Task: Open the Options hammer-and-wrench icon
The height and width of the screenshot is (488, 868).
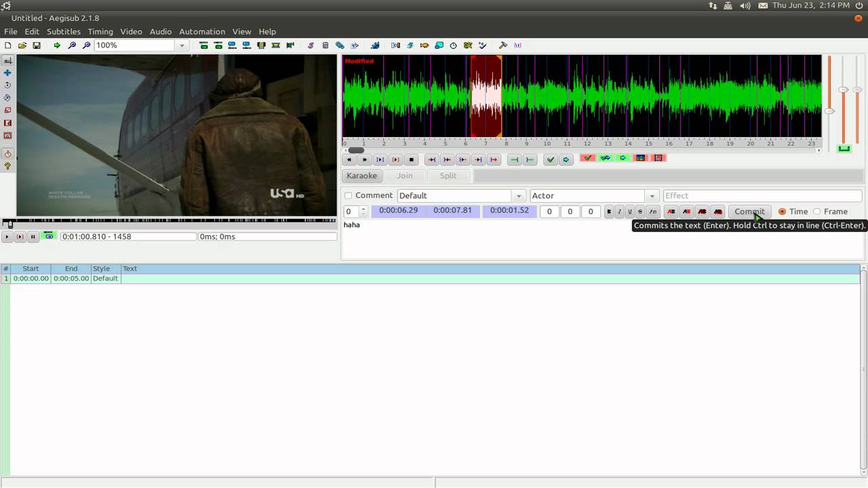Action: [503, 45]
